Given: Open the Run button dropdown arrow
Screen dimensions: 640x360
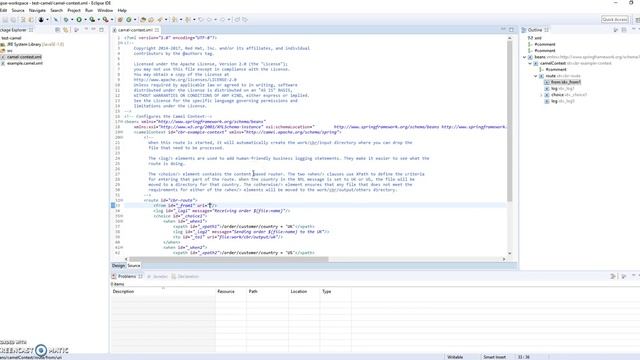Looking at the screenshot, I should pos(85,20).
